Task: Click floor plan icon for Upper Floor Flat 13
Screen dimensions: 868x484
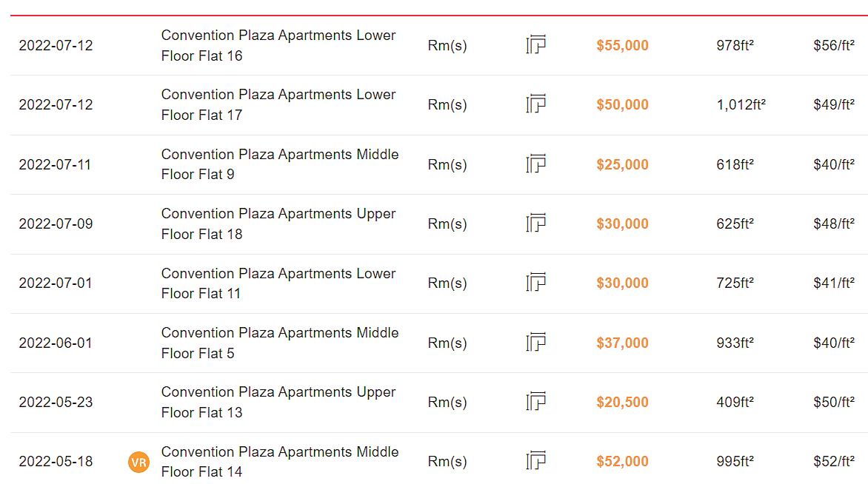Action: [536, 402]
